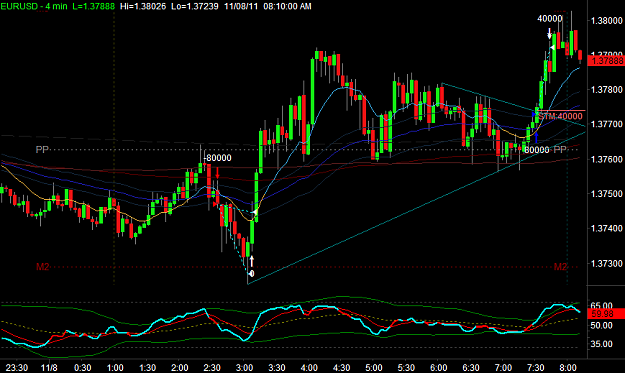
Task: Click the L=1.37888 last price readout
Action: [x=93, y=6]
